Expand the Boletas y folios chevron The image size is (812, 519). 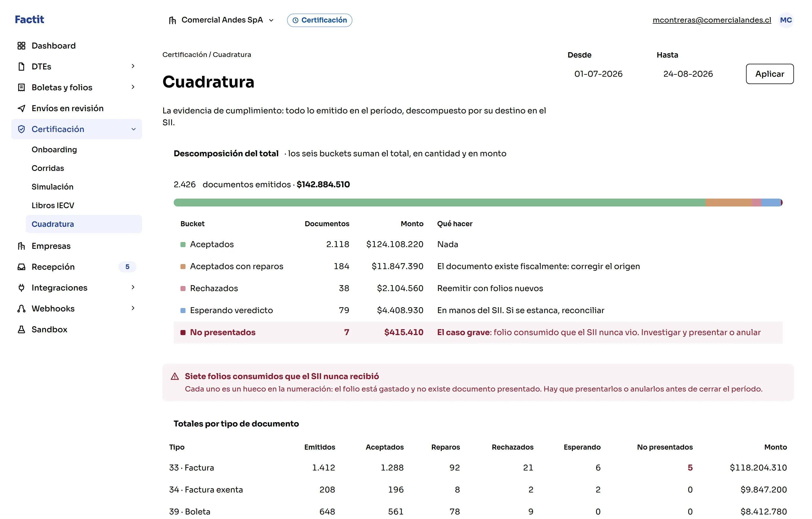pyautogui.click(x=133, y=87)
